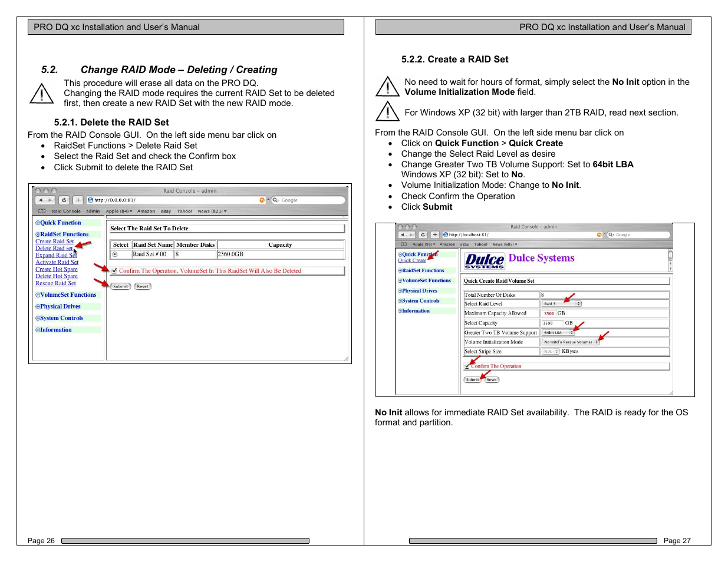The height and width of the screenshot is (562, 728).
Task: Open the 64bit LBA volume support dropdown
Action: [558, 333]
